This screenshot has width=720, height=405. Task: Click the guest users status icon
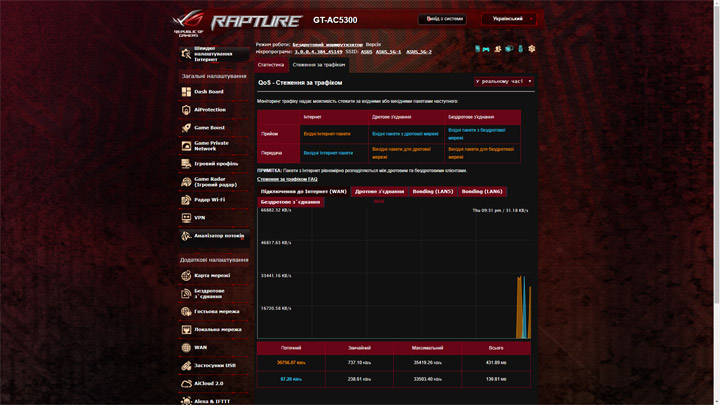498,49
